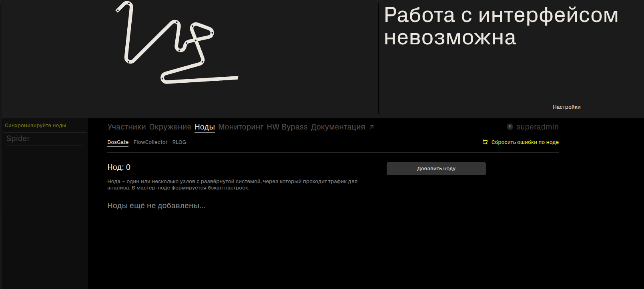The image size is (644, 289).
Task: Switch to the FlowCollector sub-tab
Action: (150, 142)
